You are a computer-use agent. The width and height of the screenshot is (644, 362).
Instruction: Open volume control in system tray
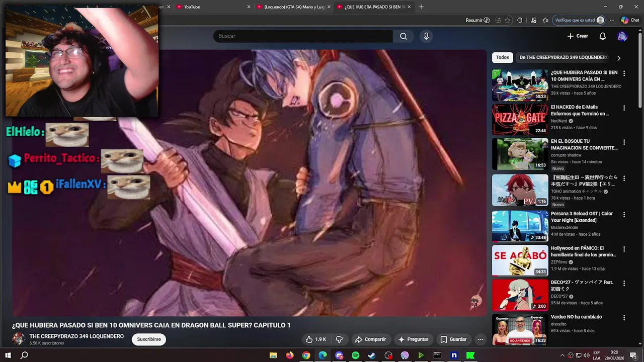pos(587,355)
